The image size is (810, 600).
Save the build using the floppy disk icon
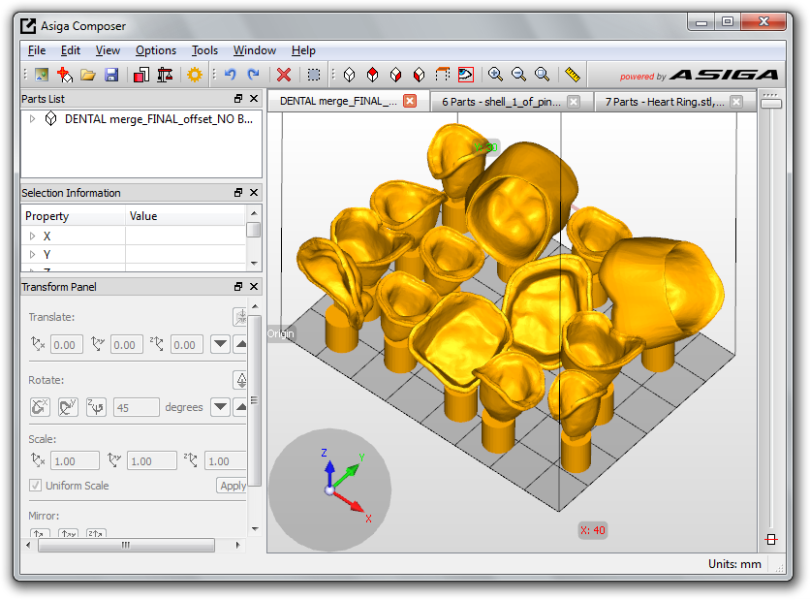point(112,75)
